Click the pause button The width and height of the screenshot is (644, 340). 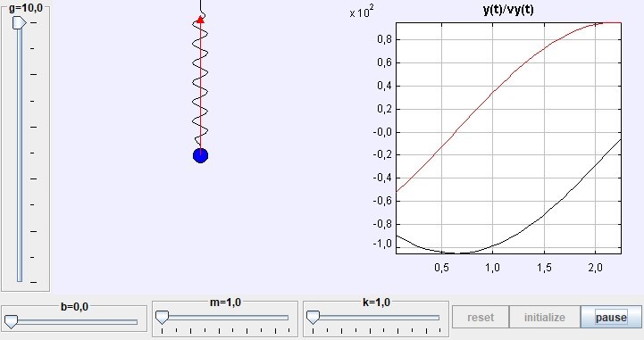tap(611, 317)
